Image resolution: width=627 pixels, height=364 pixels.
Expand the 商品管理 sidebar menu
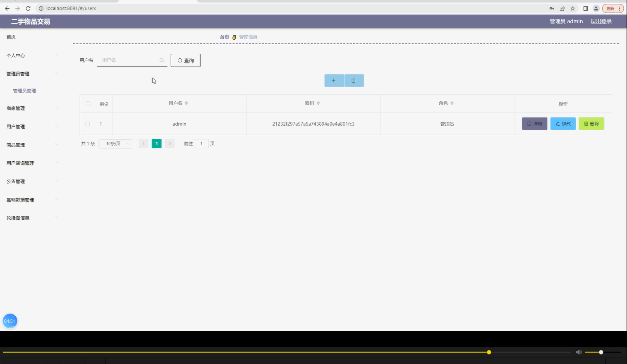(x=32, y=145)
